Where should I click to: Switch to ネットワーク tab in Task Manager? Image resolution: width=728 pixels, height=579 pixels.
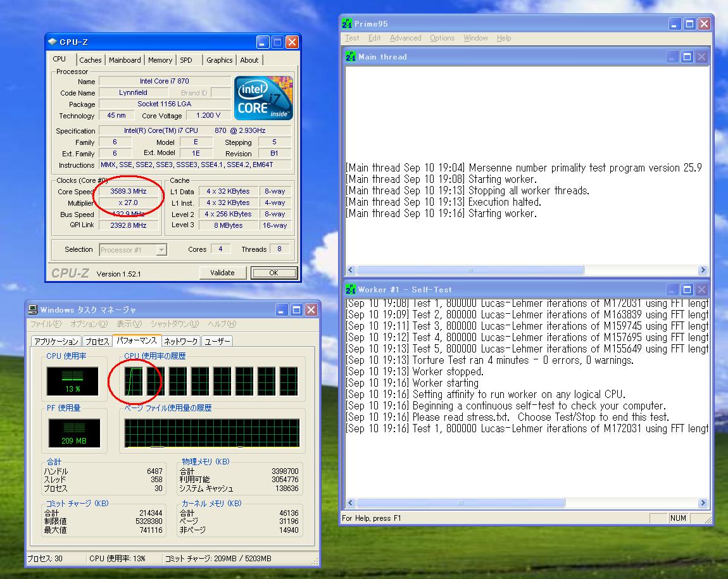181,342
